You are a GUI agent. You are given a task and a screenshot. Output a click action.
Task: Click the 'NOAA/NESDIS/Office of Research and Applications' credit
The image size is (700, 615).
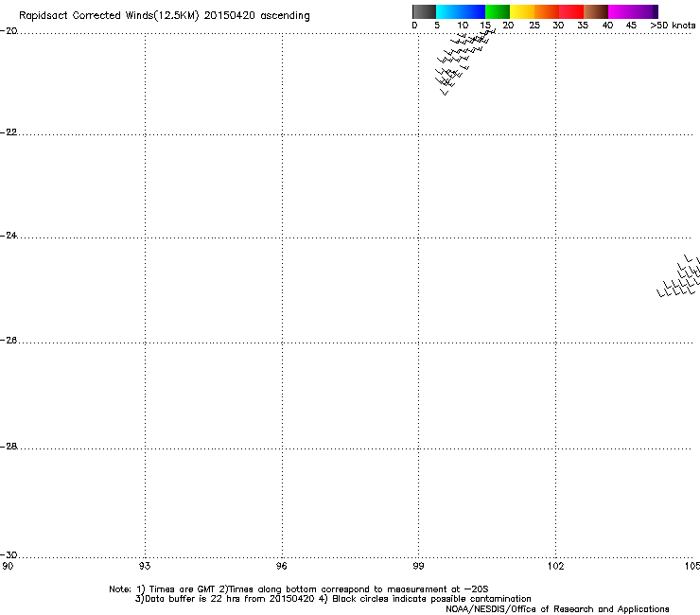tap(557, 609)
